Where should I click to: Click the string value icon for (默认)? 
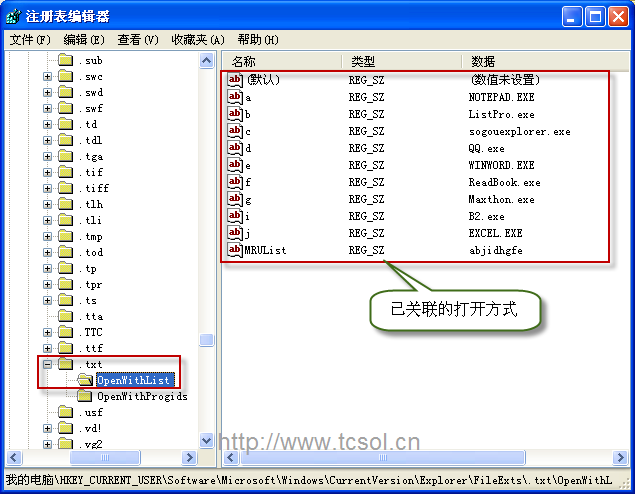(235, 80)
